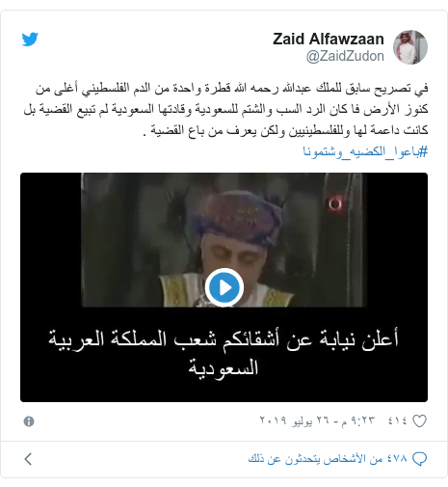Open hashtag #باعوا_الكضيه_وشتمونا

tap(365, 151)
